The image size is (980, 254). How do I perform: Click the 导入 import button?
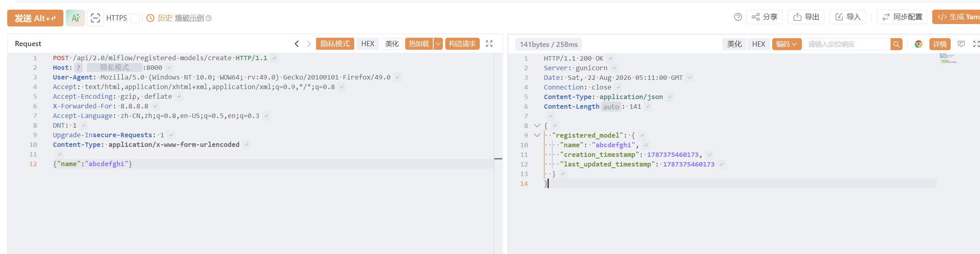(848, 17)
